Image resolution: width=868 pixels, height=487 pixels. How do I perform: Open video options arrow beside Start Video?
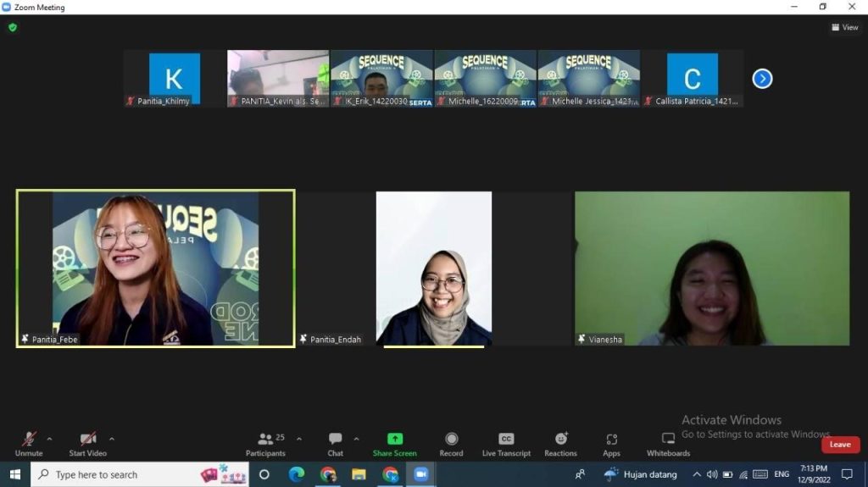click(x=112, y=439)
